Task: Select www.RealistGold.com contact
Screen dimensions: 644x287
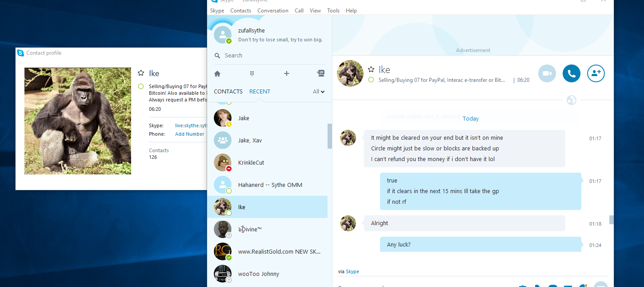Action: (268, 251)
